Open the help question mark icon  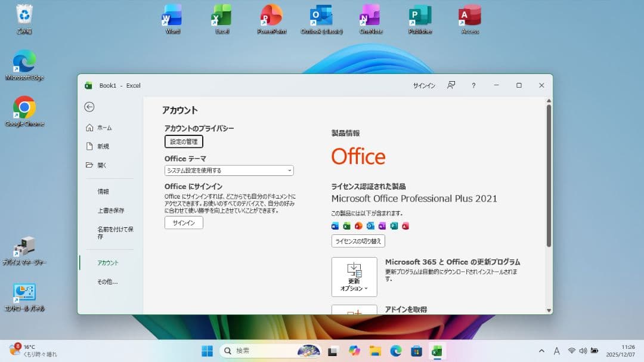[x=473, y=85]
